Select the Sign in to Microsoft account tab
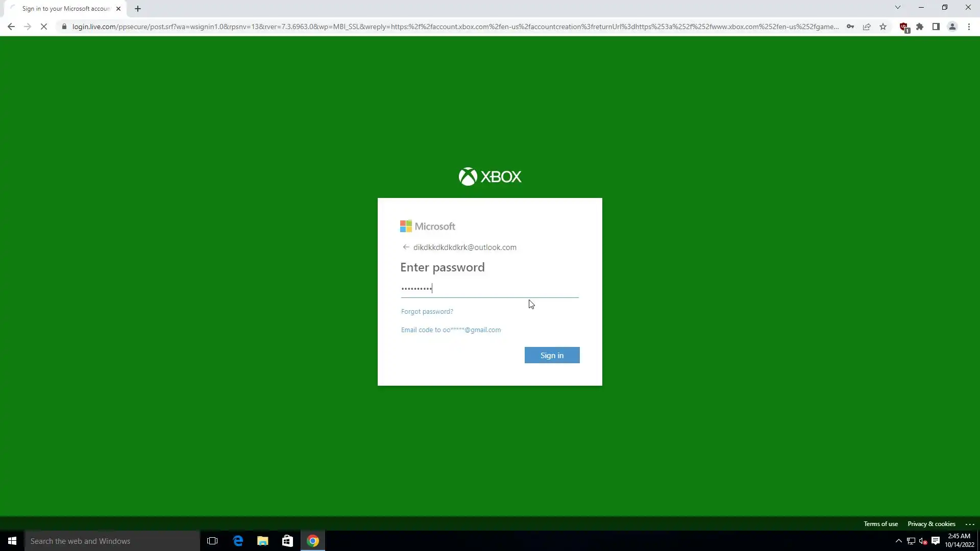This screenshot has width=980, height=551. [65, 9]
